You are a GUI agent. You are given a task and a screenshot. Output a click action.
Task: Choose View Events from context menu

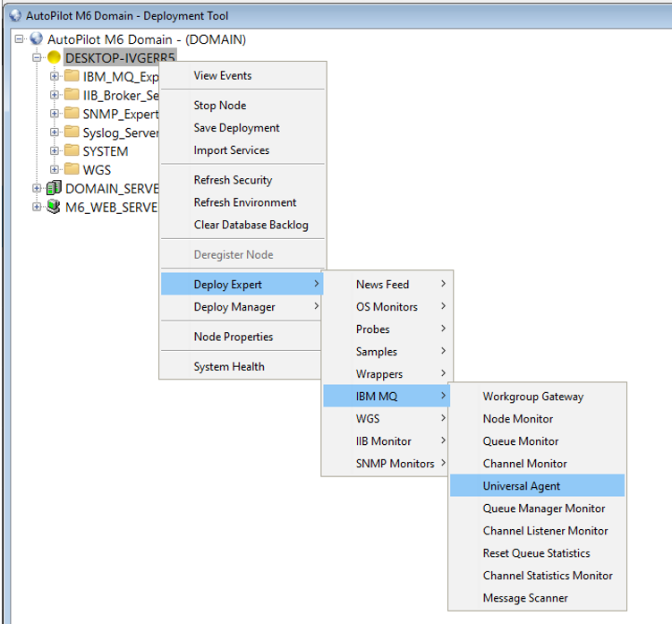tap(242, 75)
